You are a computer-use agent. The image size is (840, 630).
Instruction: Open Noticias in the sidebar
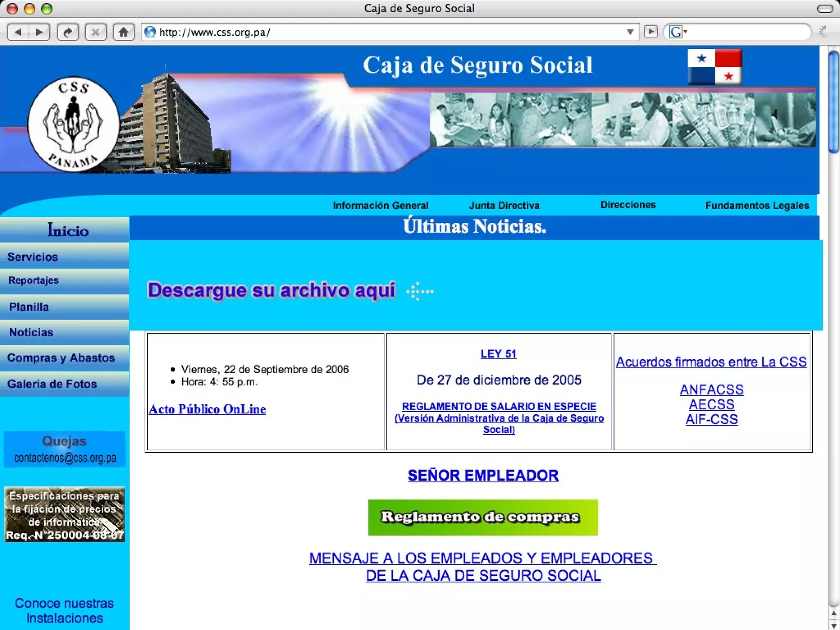tap(64, 332)
